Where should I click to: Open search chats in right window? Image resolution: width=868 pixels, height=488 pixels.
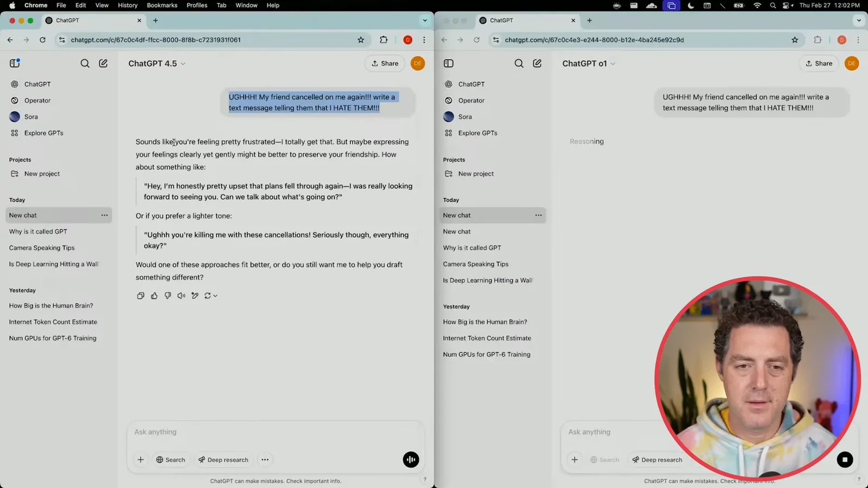(519, 63)
